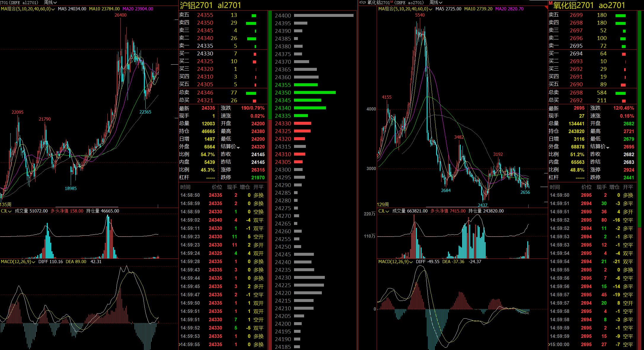
Task: Select price level 24400 in depth ladder
Action: (283, 16)
